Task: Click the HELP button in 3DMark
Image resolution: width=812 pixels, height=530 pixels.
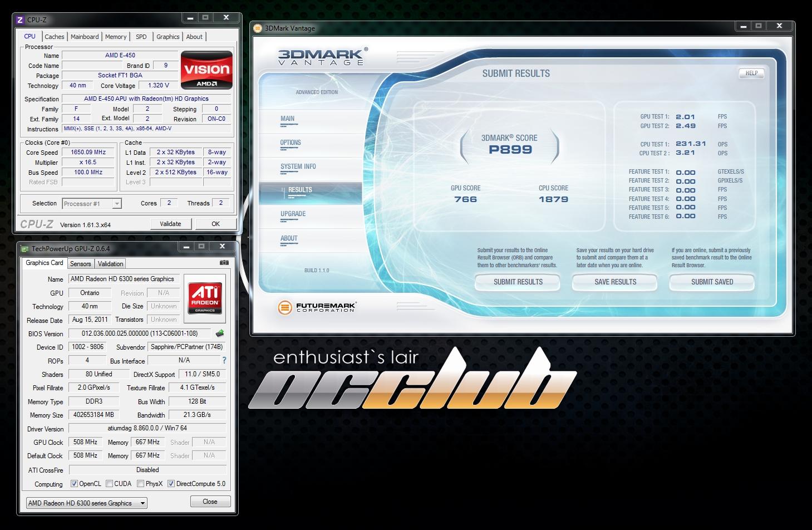Action: pos(751,73)
